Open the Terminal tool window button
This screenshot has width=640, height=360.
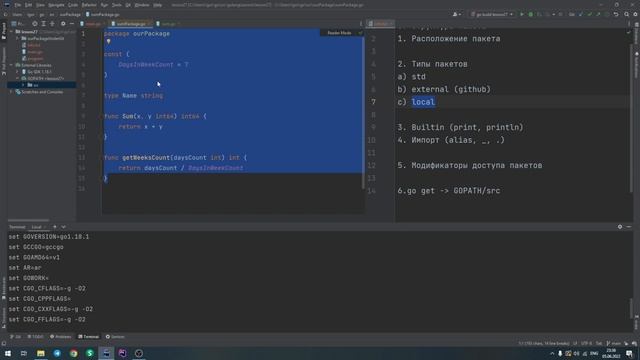[89, 337]
